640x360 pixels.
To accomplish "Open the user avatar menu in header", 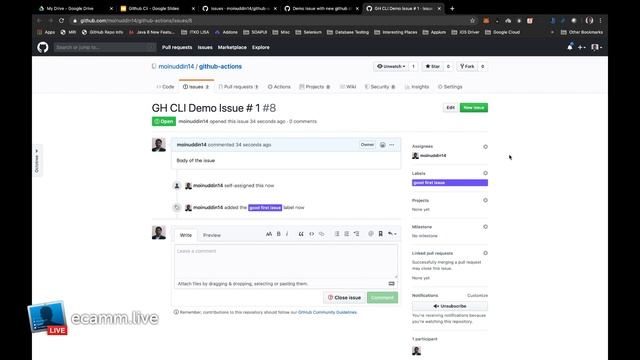I will (596, 47).
